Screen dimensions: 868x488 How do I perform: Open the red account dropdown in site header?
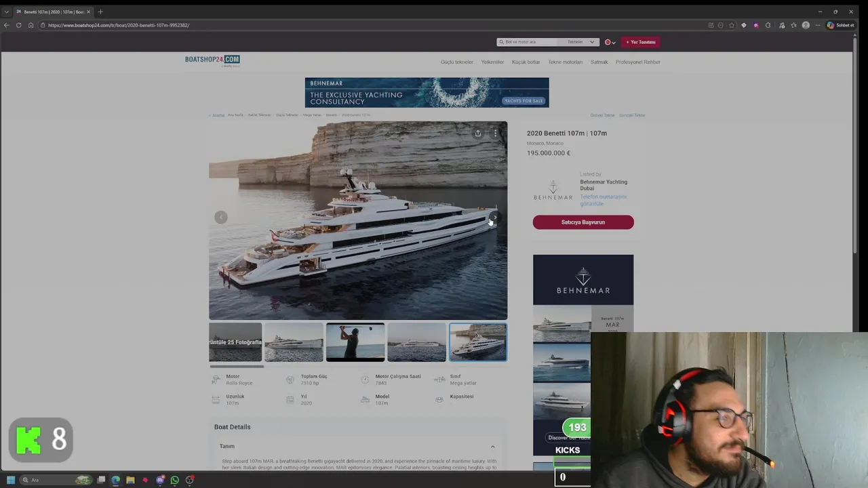coord(610,42)
